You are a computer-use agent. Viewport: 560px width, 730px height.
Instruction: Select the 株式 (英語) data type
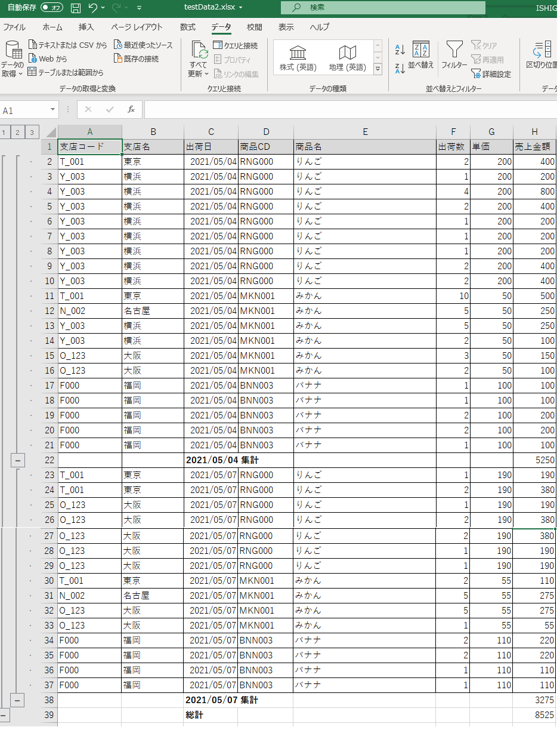click(298, 58)
